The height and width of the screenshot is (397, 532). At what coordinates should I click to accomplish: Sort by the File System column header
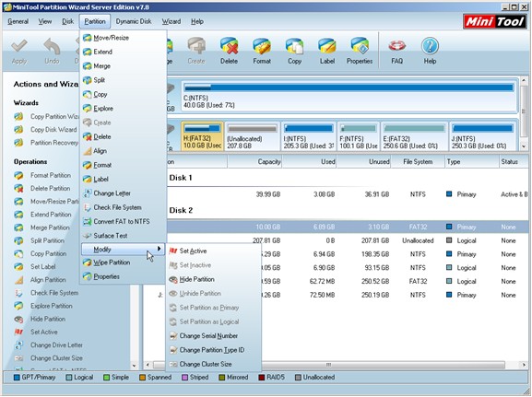coord(418,162)
